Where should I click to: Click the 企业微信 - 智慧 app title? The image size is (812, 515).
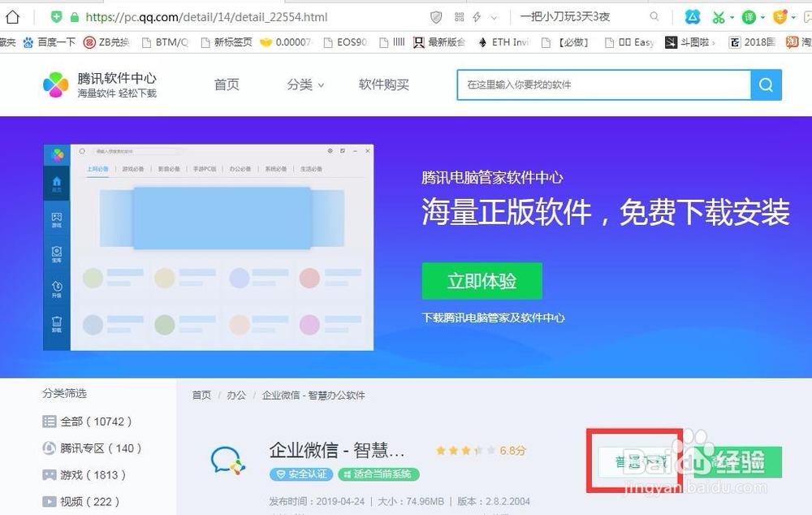(337, 450)
